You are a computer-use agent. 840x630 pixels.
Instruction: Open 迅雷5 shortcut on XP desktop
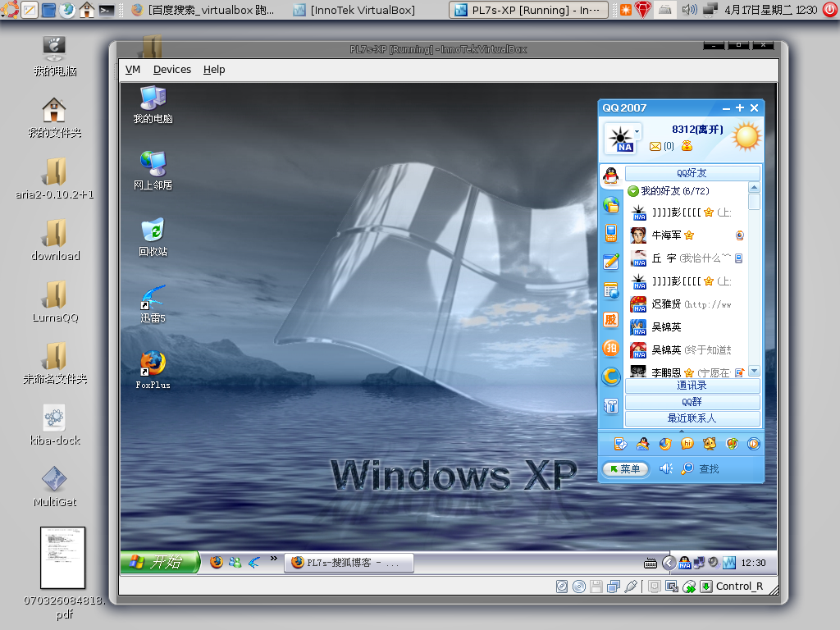(x=153, y=304)
